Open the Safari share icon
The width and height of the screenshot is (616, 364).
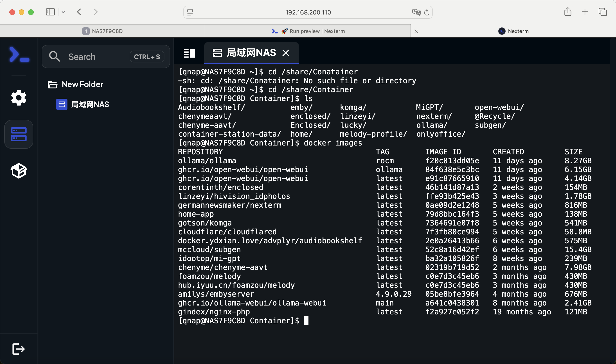(x=568, y=12)
